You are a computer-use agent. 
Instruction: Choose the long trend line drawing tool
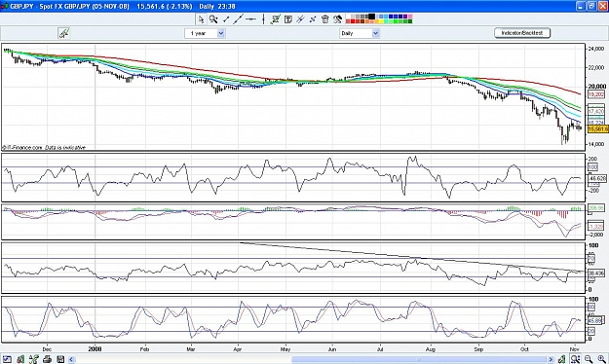coord(238,19)
